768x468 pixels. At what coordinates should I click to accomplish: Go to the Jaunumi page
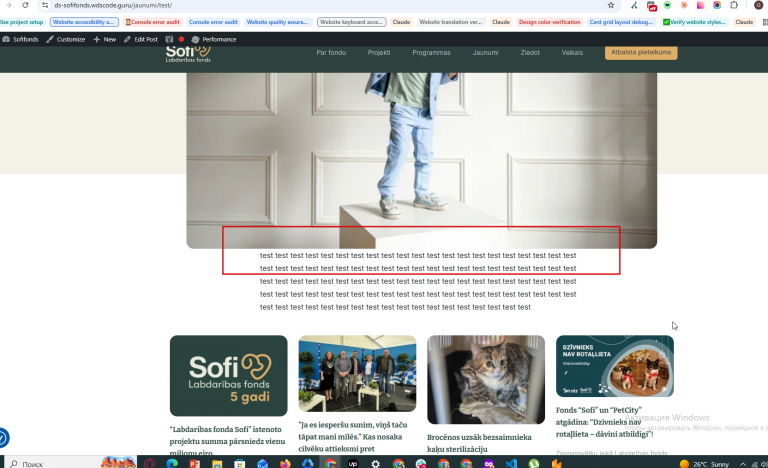point(485,52)
